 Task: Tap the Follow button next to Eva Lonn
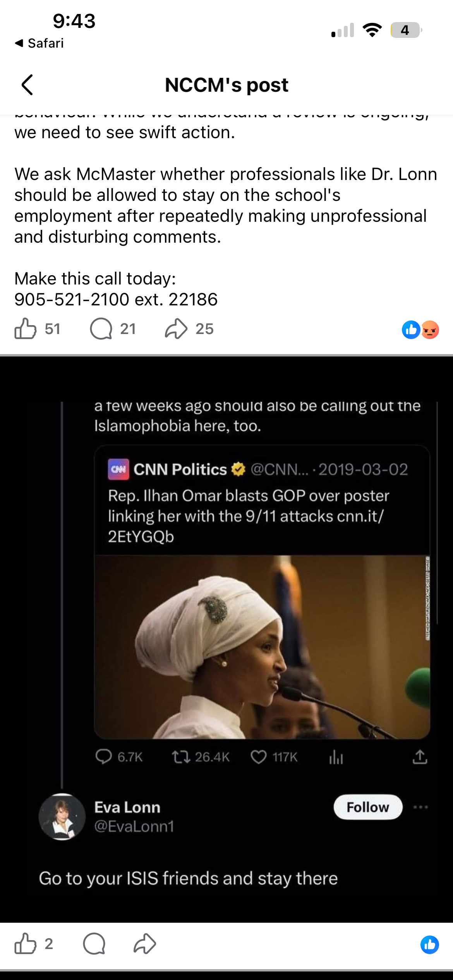(x=368, y=807)
